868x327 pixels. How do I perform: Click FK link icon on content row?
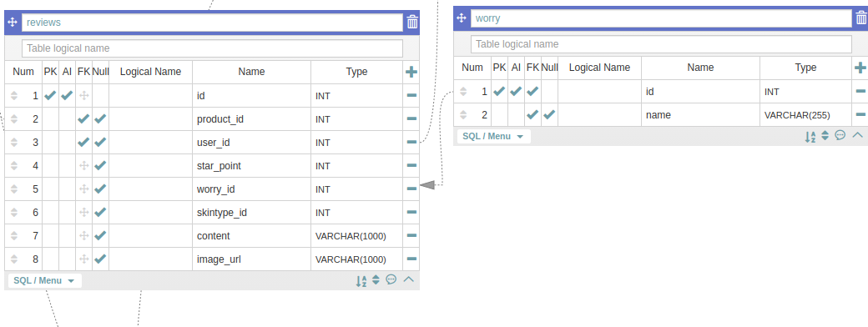[84, 235]
